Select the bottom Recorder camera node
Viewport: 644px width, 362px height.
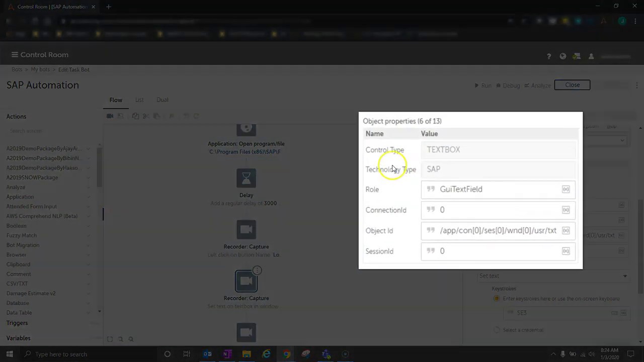tap(246, 332)
